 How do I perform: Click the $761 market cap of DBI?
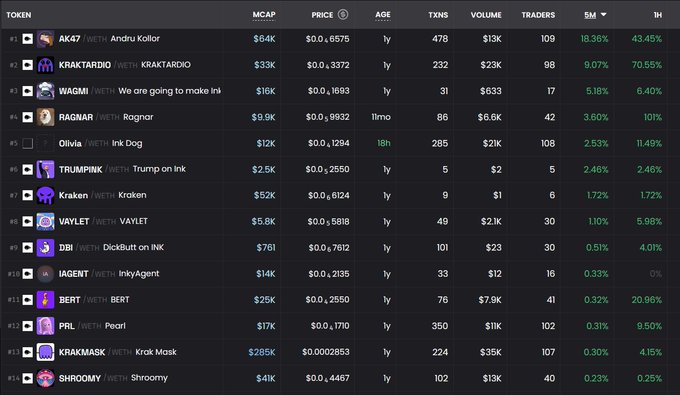tap(265, 248)
